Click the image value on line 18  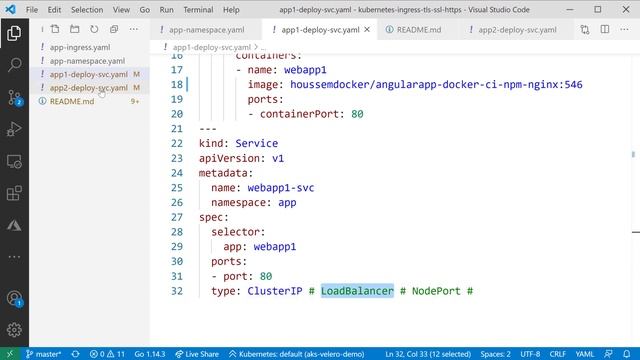tap(436, 84)
